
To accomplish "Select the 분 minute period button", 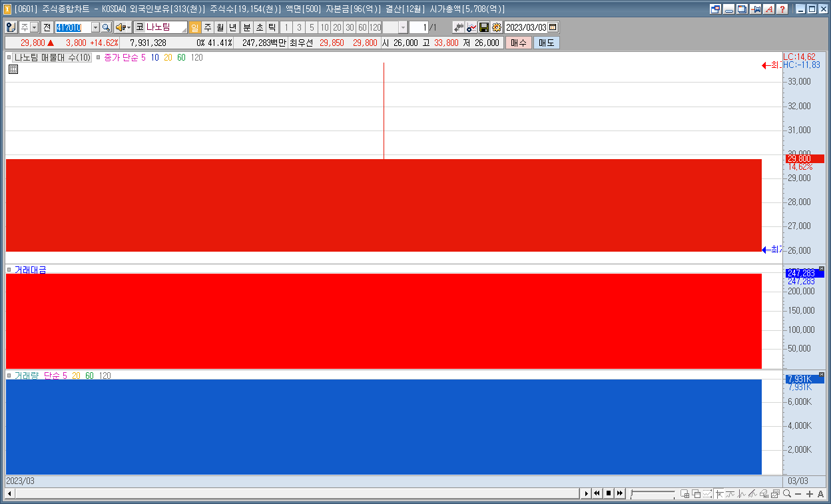I will pos(247,27).
